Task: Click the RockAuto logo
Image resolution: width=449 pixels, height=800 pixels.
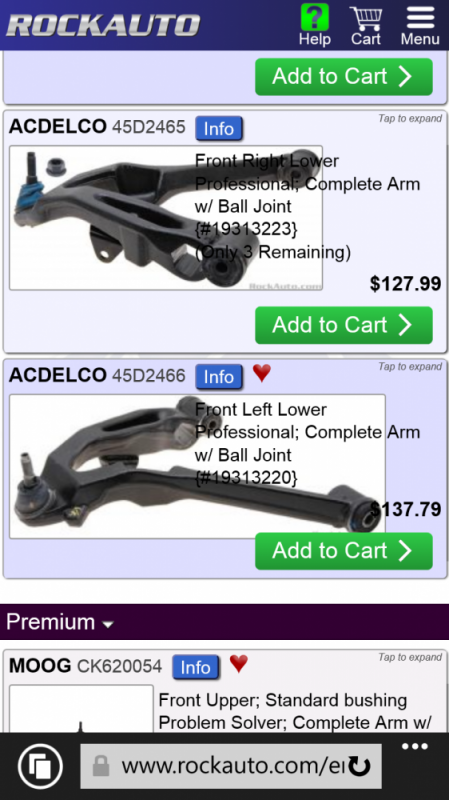Action: (103, 25)
